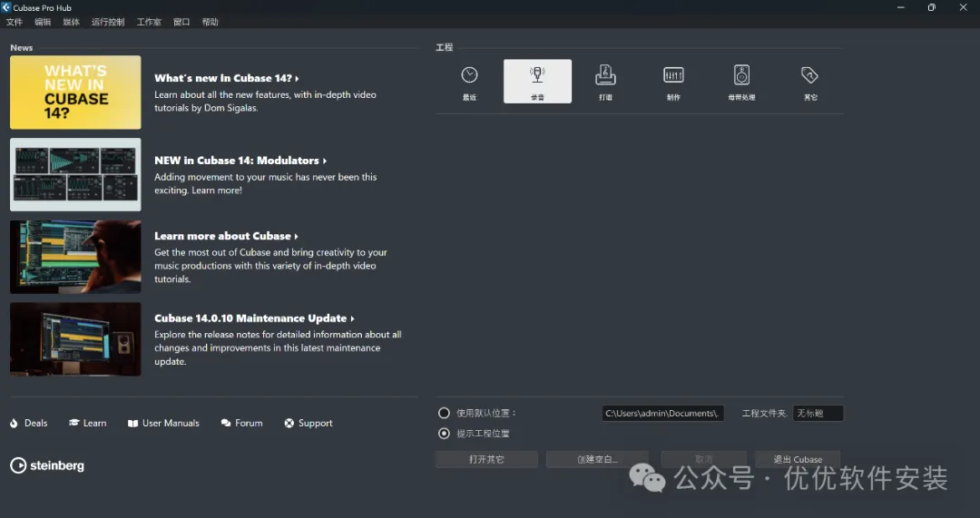980x518 pixels.
Task: Restore down the Cubase Pro Hub window
Action: point(931,7)
